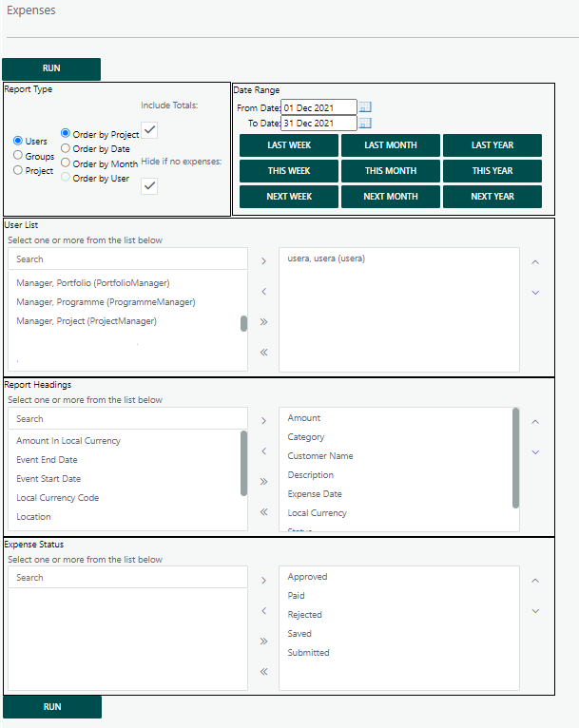Click the top RUN button
This screenshot has height=728, width=579.
[x=51, y=68]
